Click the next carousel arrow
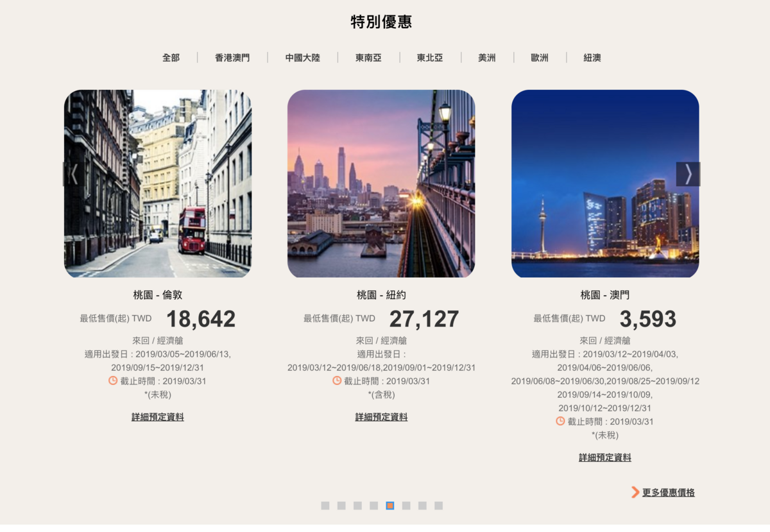 tap(688, 174)
